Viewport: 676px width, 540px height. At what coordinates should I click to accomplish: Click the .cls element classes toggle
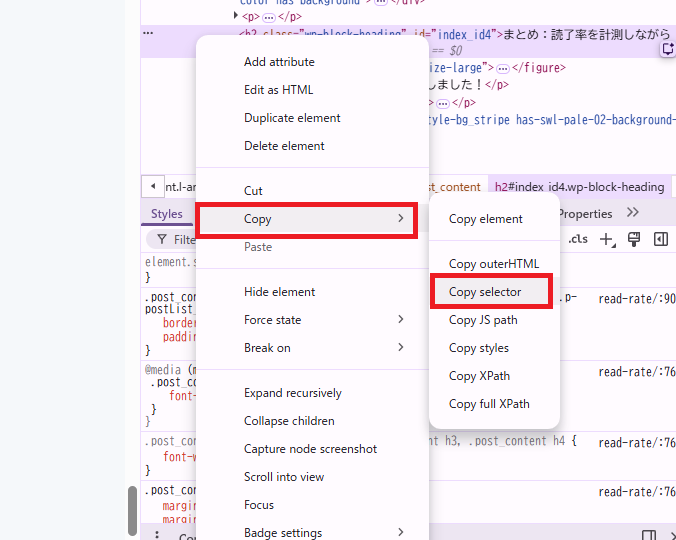578,239
